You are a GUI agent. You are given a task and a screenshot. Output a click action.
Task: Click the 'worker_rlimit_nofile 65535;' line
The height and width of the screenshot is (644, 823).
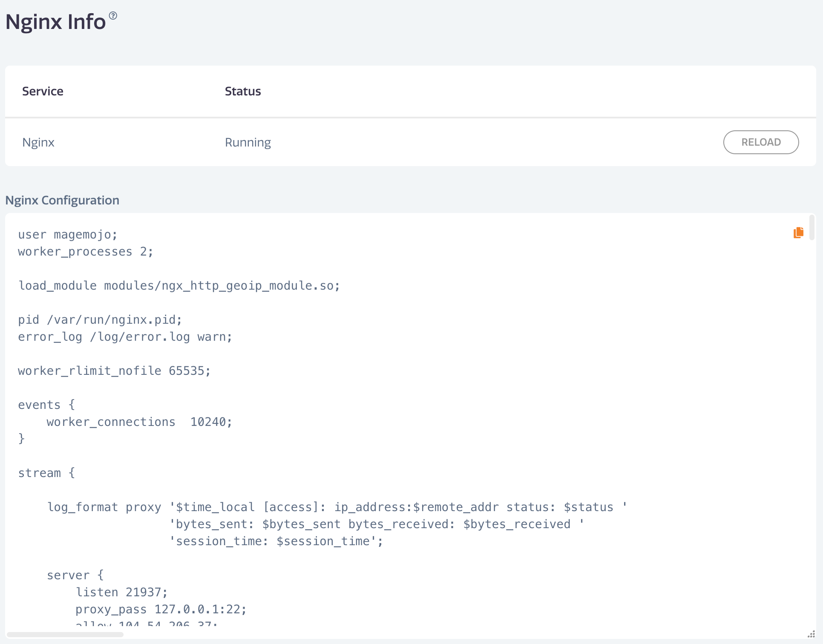(x=114, y=371)
